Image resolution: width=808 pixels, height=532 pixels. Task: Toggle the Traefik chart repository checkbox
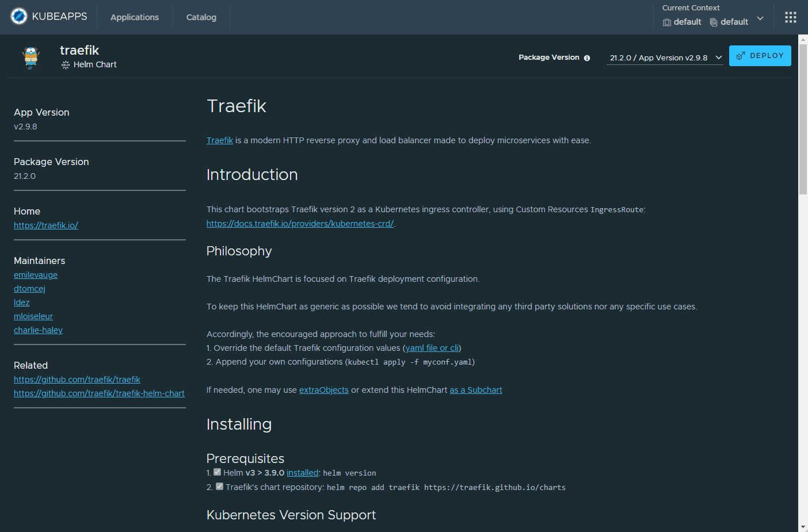pyautogui.click(x=219, y=487)
